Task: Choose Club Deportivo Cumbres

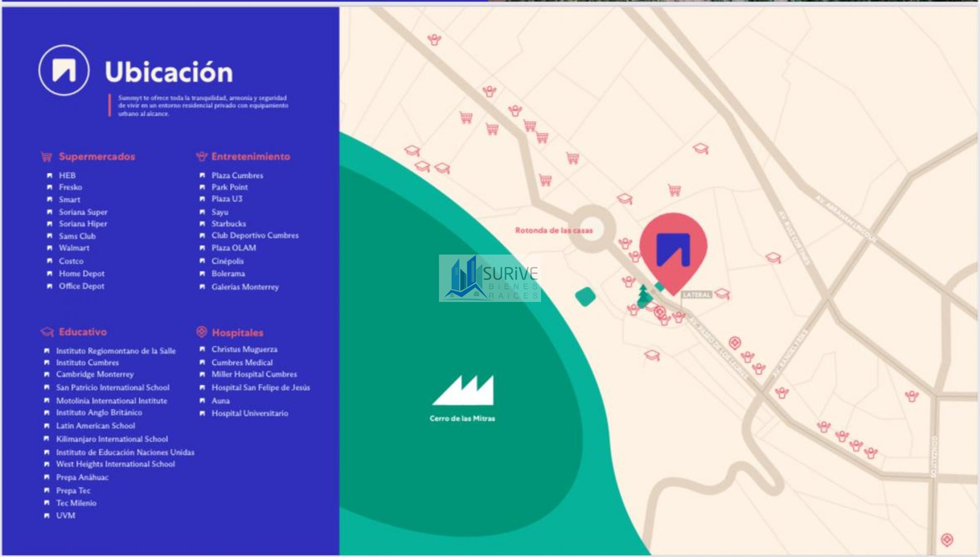Action: tap(255, 236)
